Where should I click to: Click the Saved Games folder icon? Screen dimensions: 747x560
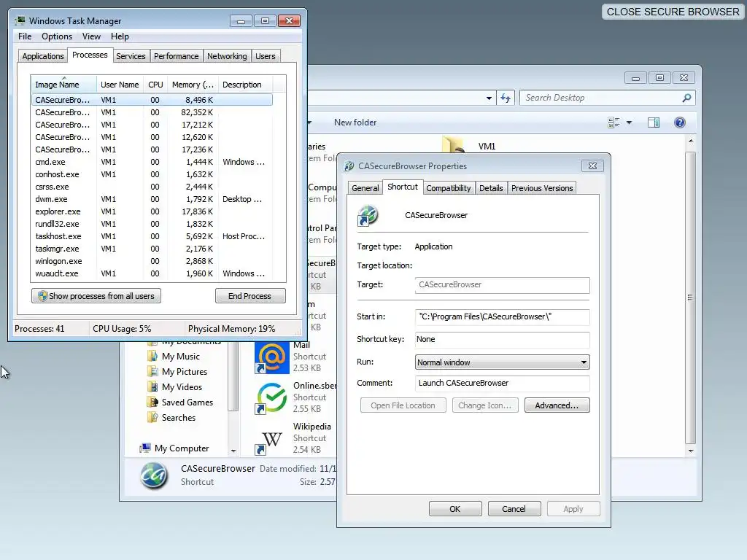coord(152,402)
